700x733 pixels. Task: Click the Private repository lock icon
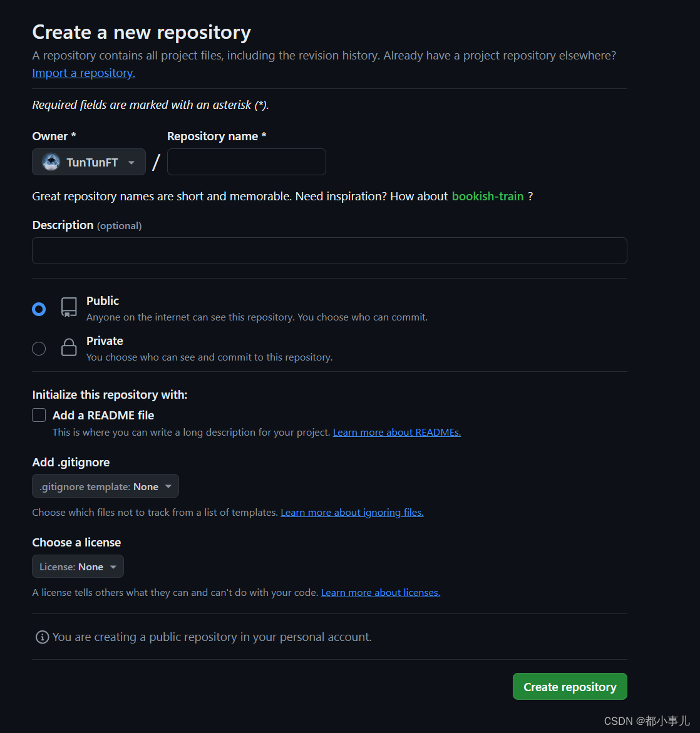tap(69, 348)
